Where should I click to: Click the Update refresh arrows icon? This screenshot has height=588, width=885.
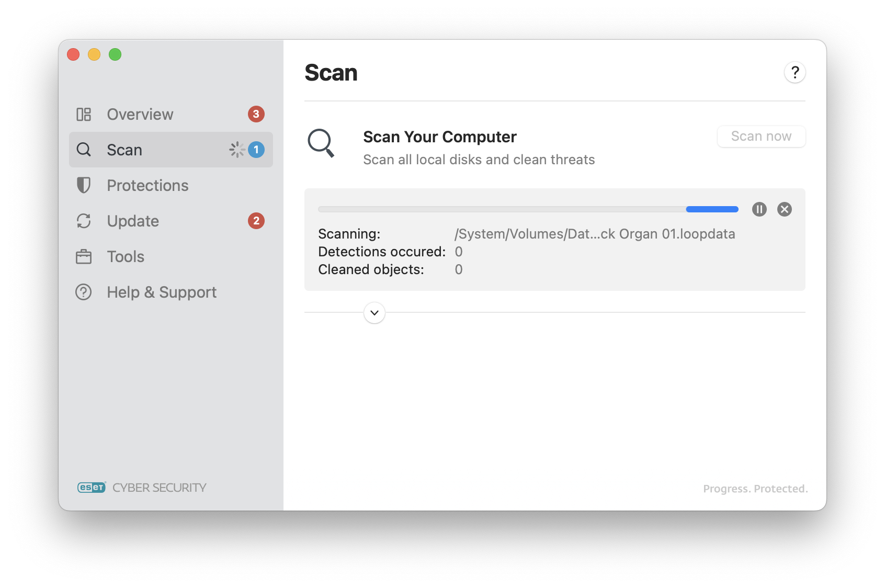pyautogui.click(x=84, y=221)
